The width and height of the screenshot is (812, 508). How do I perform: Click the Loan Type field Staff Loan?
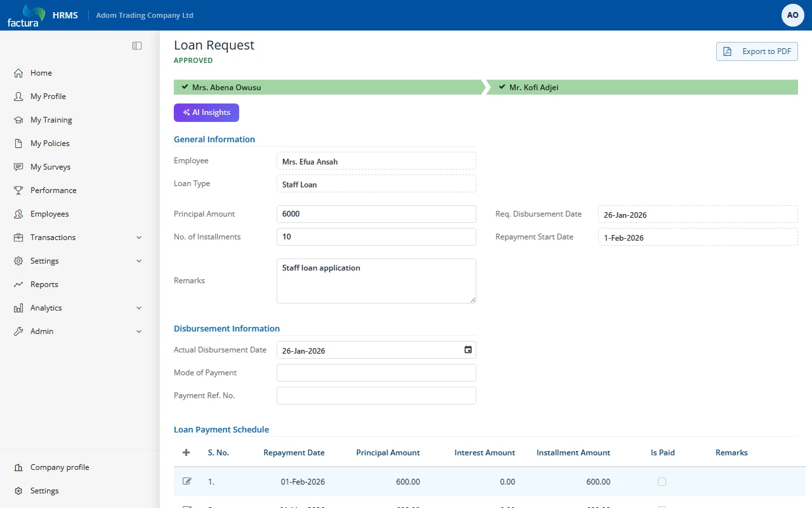point(376,184)
